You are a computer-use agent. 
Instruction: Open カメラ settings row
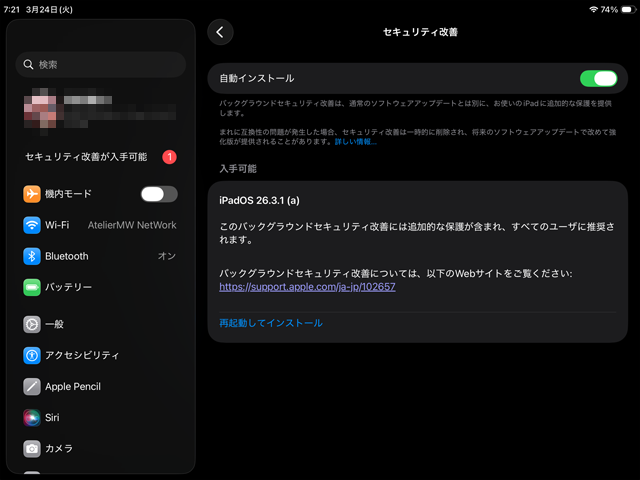pos(100,448)
